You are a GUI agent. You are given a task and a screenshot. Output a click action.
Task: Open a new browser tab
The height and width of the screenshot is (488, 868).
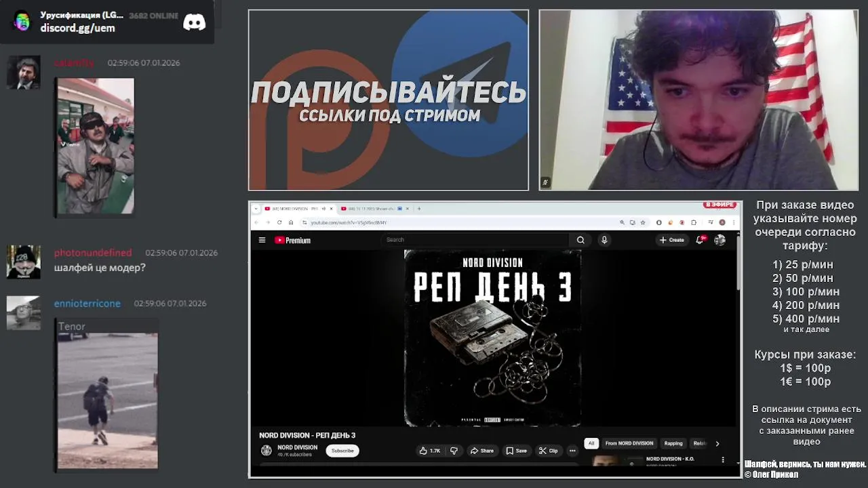(x=419, y=209)
